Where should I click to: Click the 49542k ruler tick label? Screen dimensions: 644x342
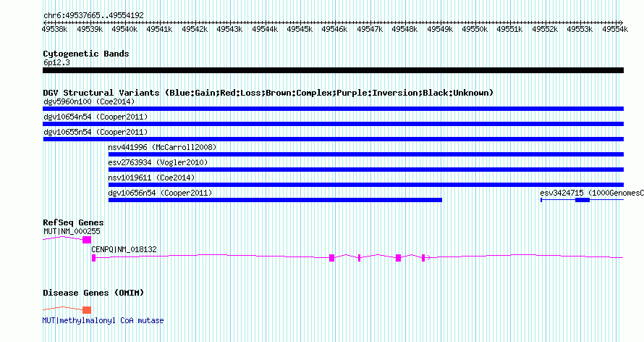click(195, 29)
